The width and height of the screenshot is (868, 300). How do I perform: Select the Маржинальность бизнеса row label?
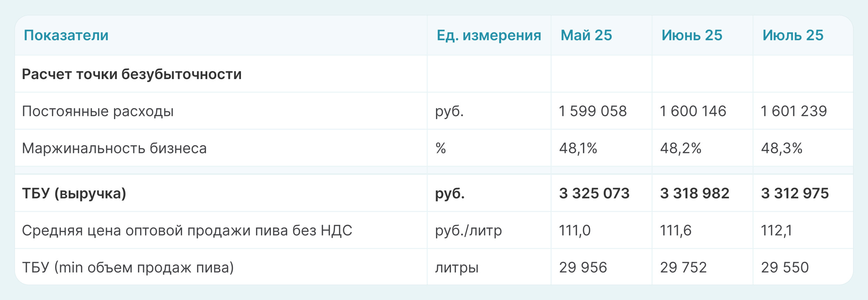click(x=114, y=148)
